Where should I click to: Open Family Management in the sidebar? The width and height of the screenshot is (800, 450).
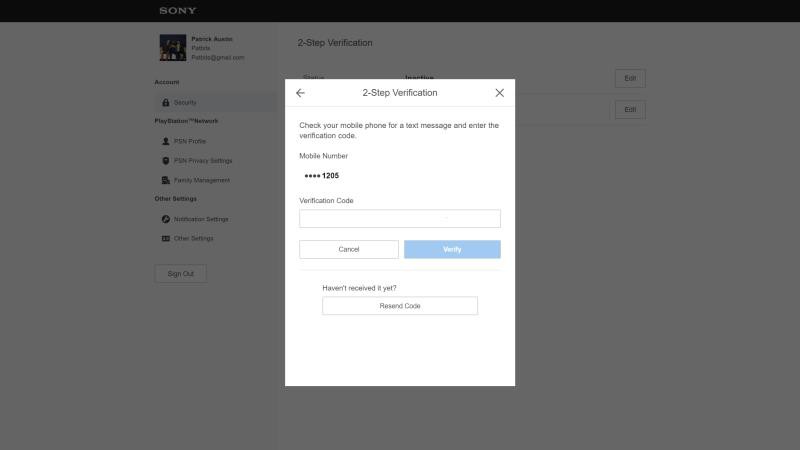[x=202, y=180]
